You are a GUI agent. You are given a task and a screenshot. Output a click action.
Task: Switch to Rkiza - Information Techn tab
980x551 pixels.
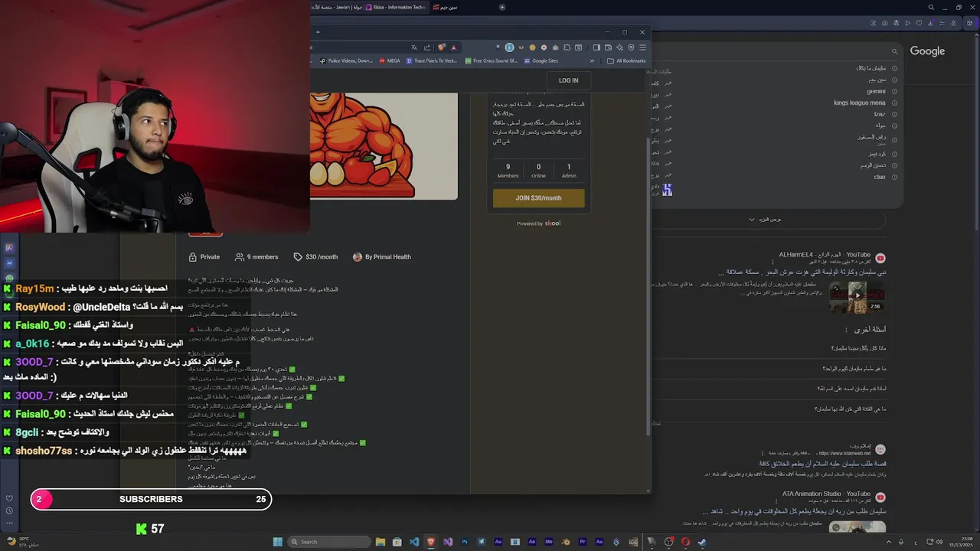pos(398,7)
